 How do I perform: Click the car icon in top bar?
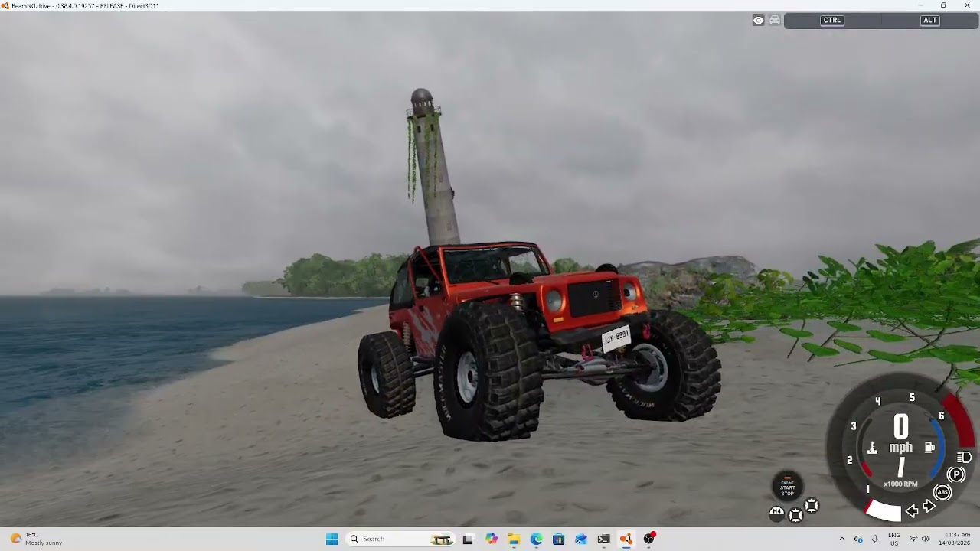(x=775, y=21)
